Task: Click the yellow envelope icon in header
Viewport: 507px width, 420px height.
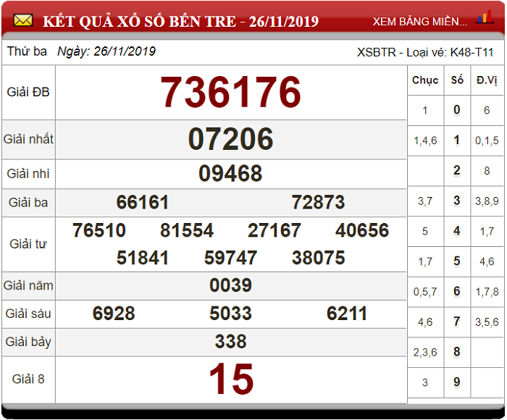Action: pyautogui.click(x=23, y=21)
